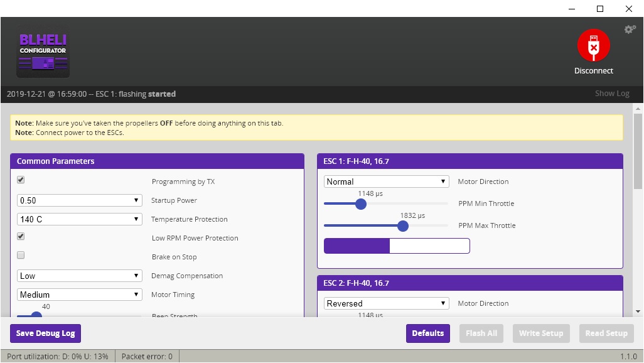Click the Flash All button

pos(481,333)
